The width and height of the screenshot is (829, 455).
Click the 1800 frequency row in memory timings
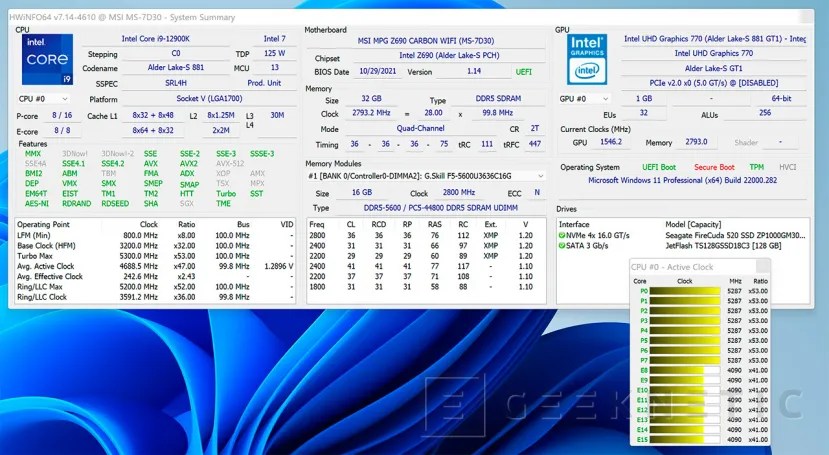[426, 287]
